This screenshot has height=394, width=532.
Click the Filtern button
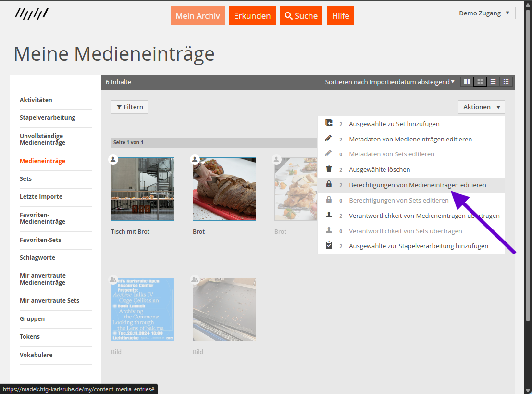pos(129,107)
